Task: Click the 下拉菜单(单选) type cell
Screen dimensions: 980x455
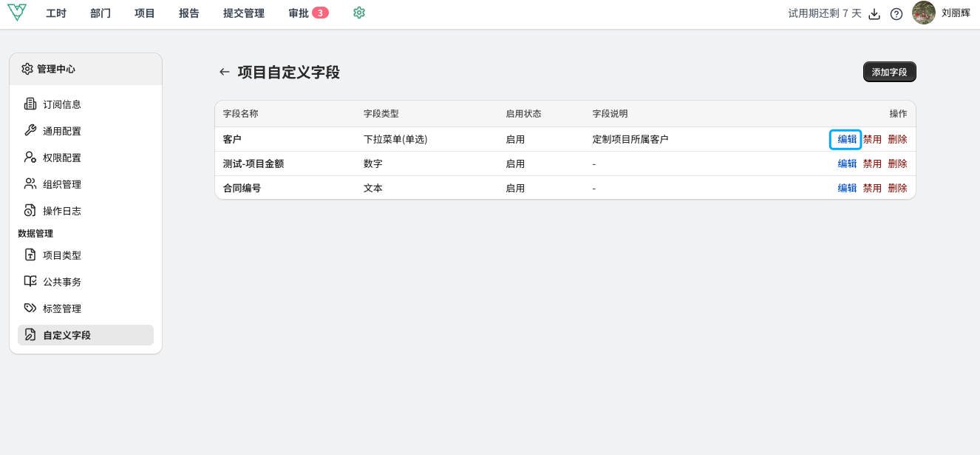Action: [395, 139]
